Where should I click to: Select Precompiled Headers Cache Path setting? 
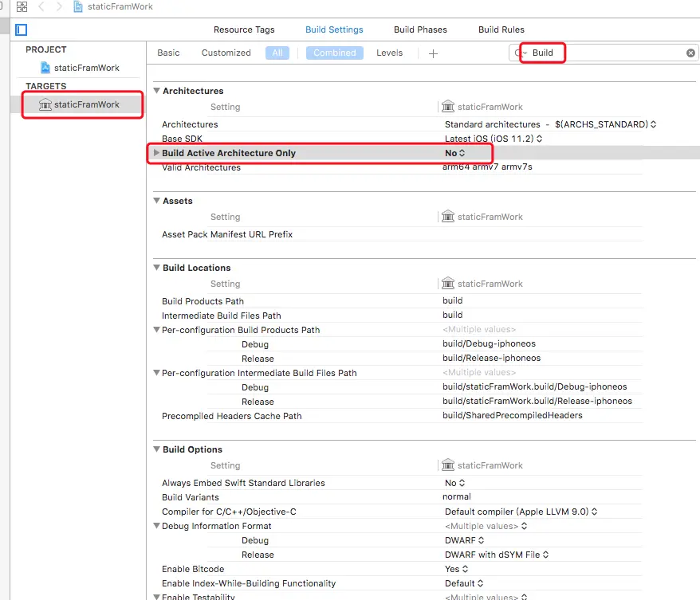click(x=232, y=416)
